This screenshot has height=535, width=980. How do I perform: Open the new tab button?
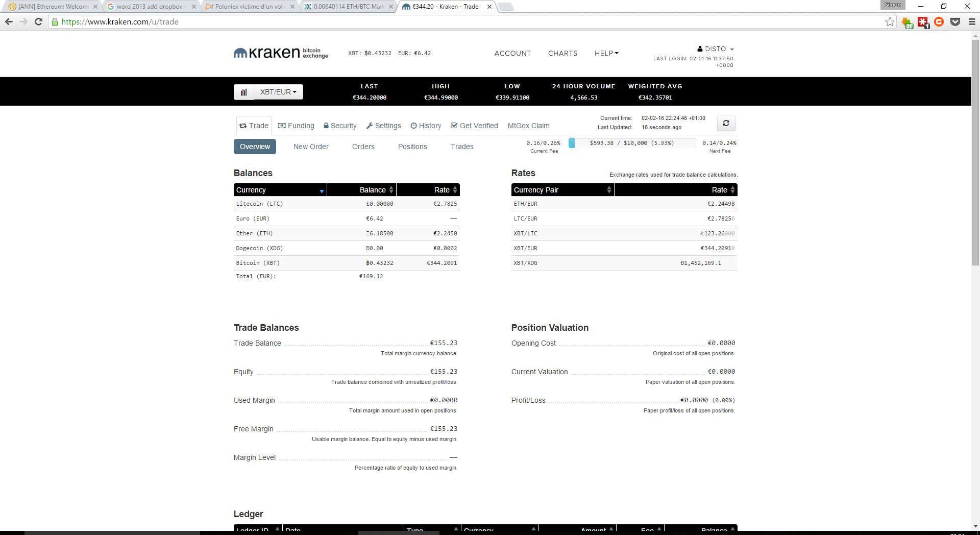(x=505, y=7)
